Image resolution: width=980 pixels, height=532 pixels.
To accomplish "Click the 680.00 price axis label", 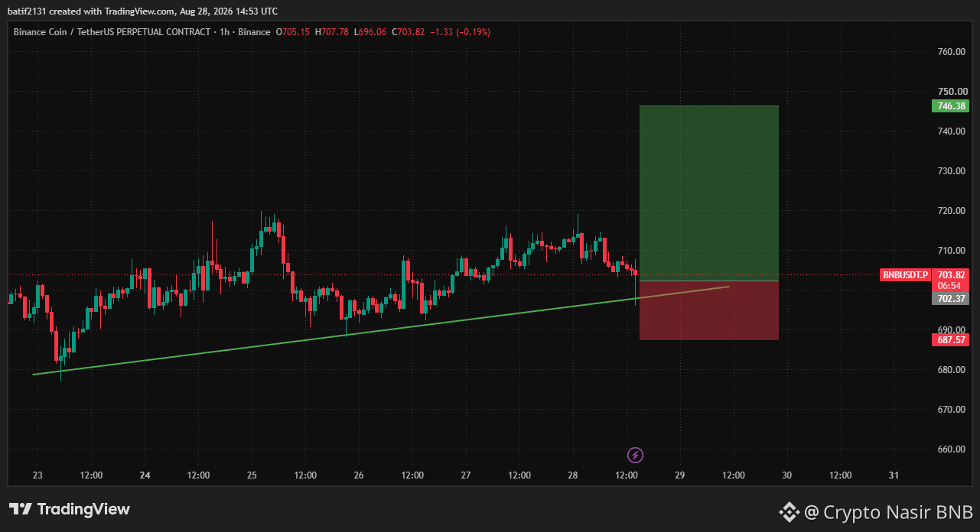I will tap(951, 370).
